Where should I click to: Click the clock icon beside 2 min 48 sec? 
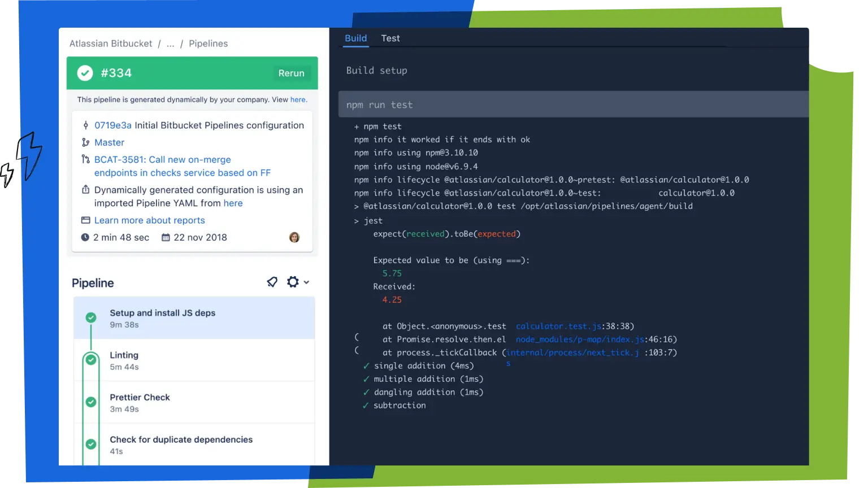[85, 237]
